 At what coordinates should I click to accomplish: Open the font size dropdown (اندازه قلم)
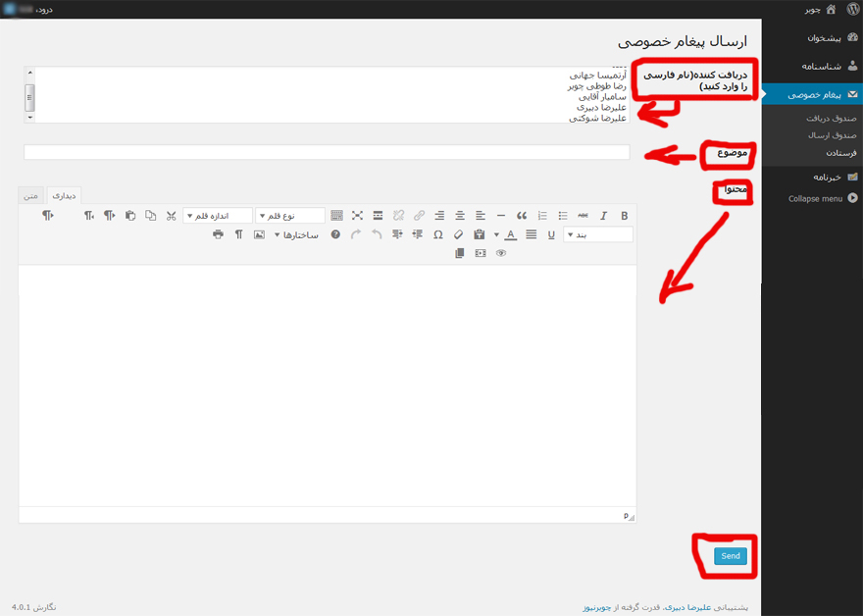[218, 216]
